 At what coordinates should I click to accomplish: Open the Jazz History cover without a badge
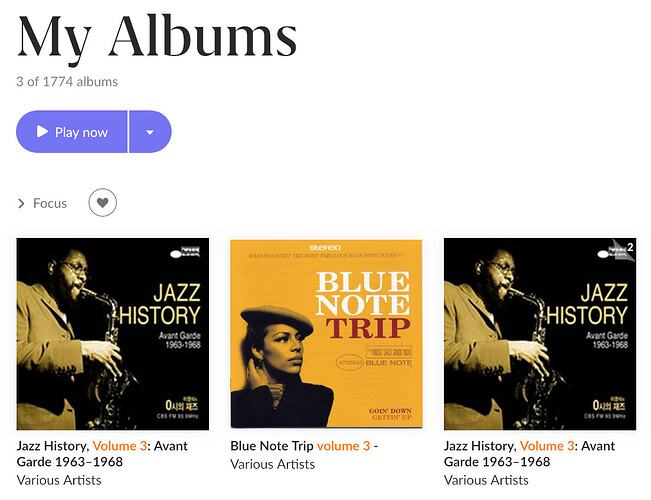[x=113, y=334]
